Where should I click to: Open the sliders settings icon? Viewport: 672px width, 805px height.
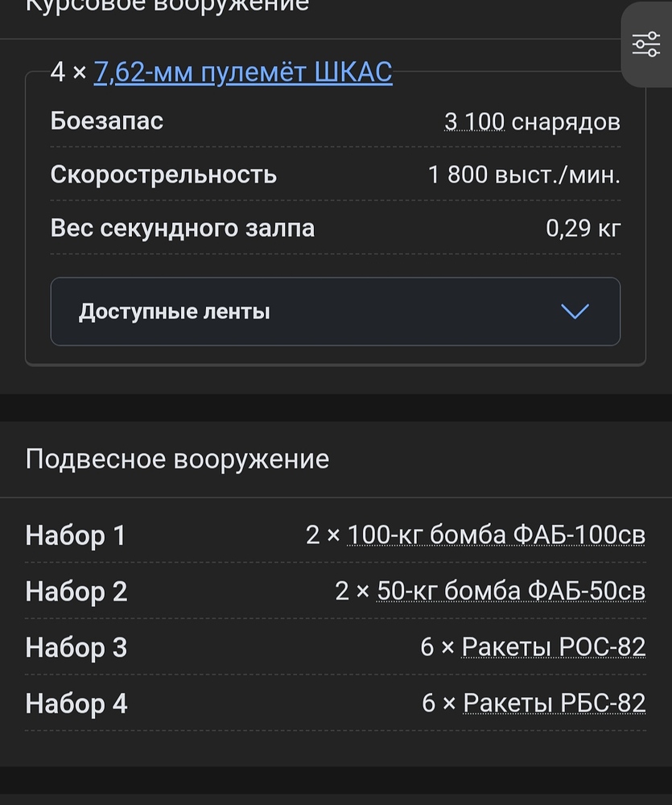pyautogui.click(x=646, y=44)
